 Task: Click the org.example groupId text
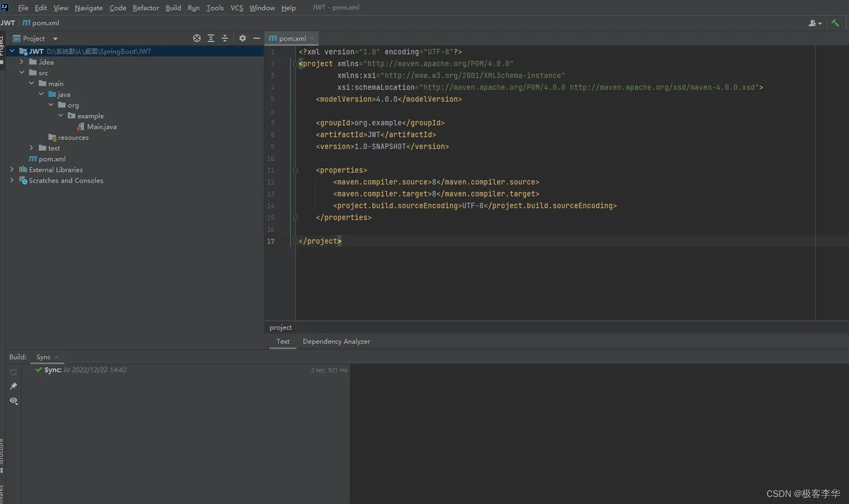(378, 123)
